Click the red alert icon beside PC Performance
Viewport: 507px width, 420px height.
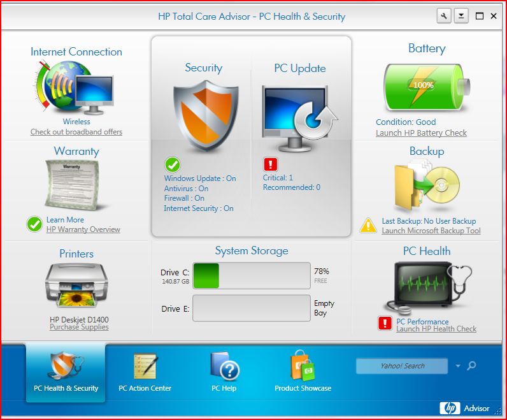(x=385, y=323)
